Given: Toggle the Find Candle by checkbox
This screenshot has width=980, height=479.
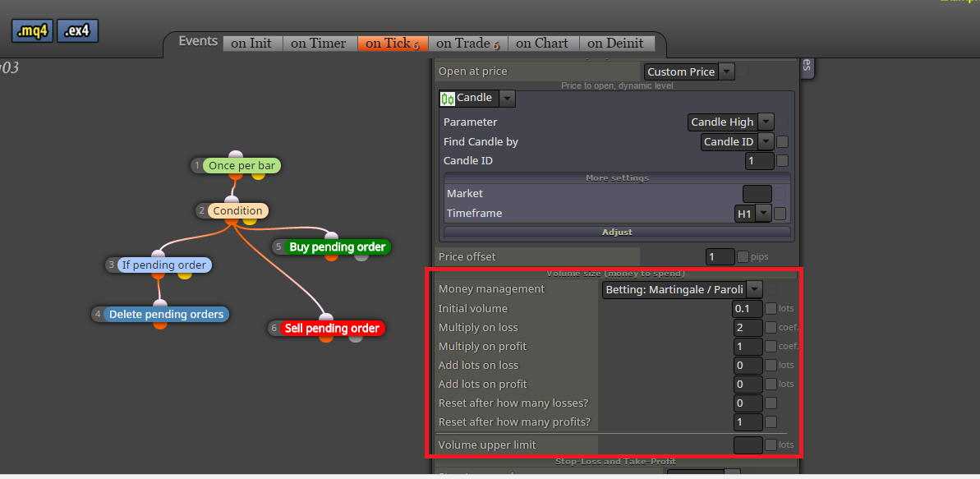Looking at the screenshot, I should point(783,141).
